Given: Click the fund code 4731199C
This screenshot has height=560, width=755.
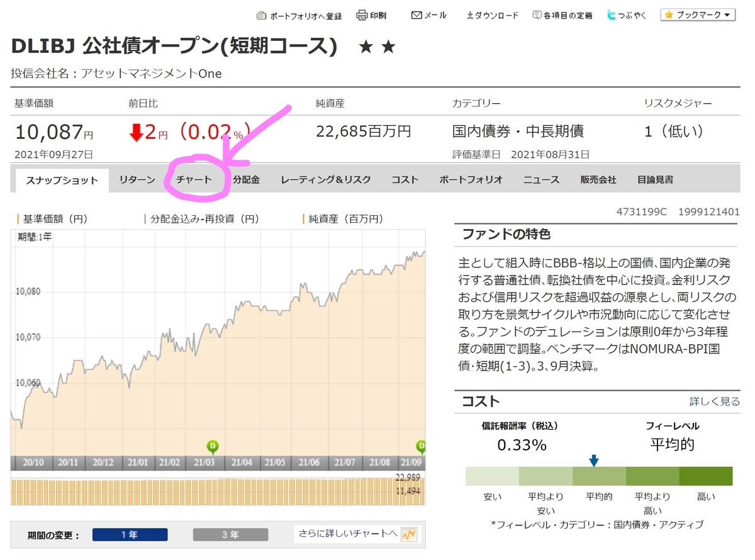Looking at the screenshot, I should (x=641, y=212).
